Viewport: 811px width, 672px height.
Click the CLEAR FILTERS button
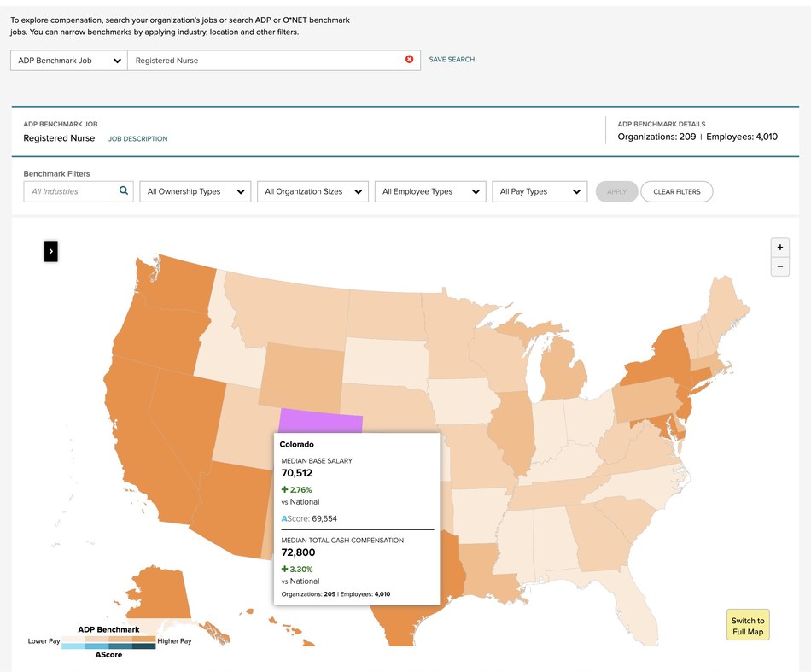(x=676, y=191)
